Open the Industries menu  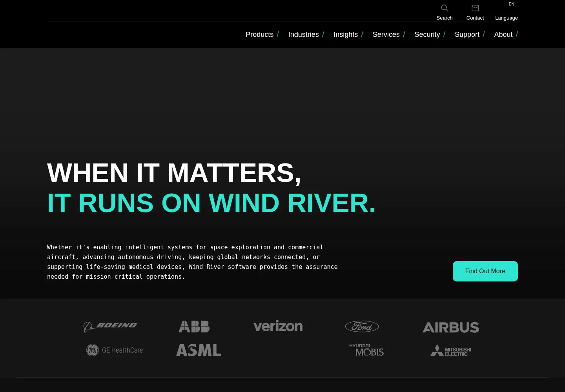click(306, 34)
